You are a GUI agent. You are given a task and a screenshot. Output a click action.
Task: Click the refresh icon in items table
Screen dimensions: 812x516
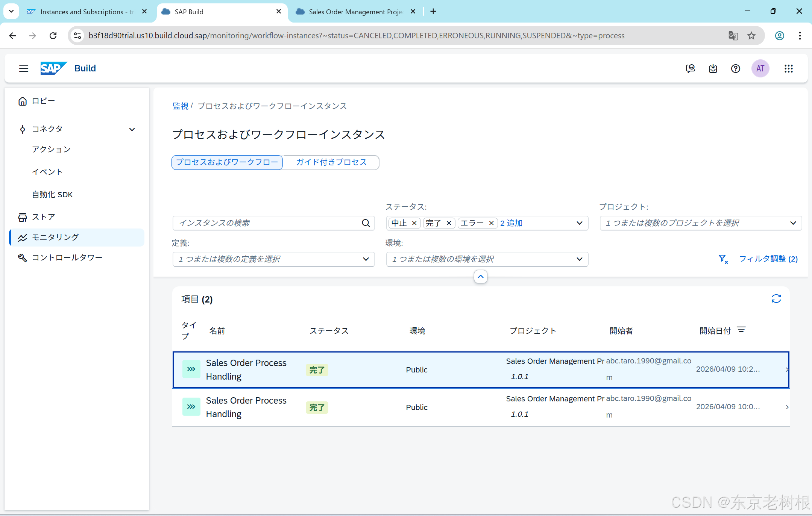[x=776, y=299]
